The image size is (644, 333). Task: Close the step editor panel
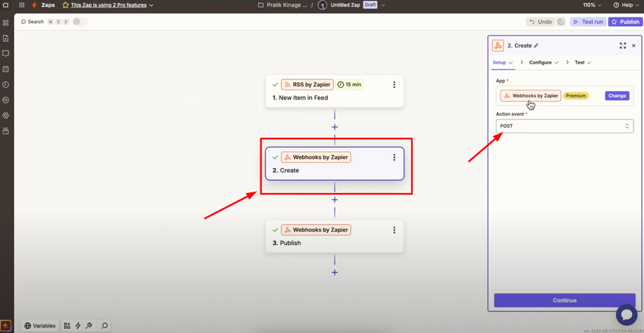tap(633, 45)
